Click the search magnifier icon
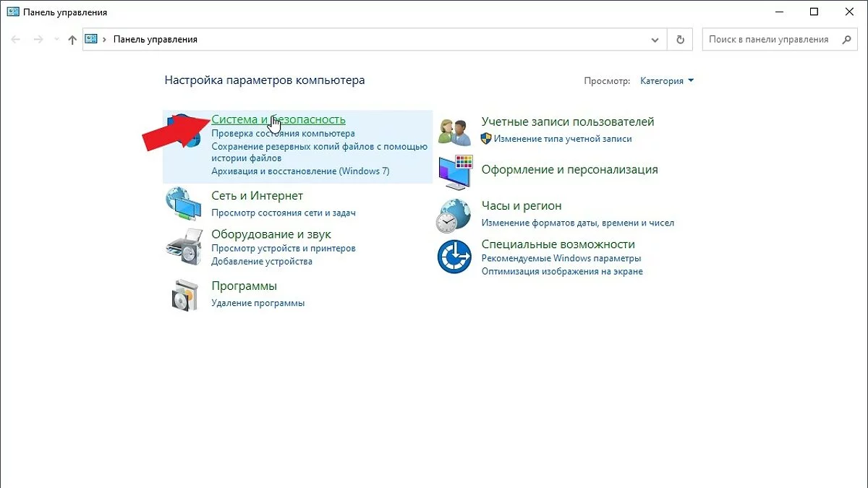Screen dimensions: 868x488 pos(847,40)
